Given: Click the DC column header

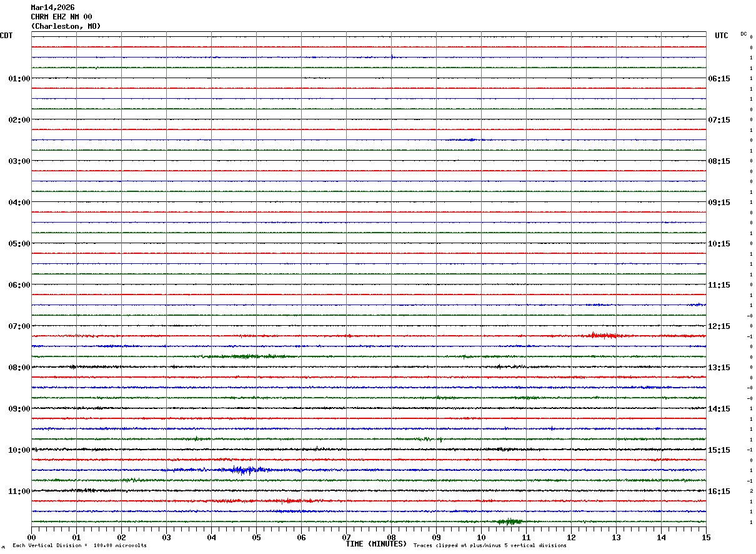Looking at the screenshot, I should (744, 34).
